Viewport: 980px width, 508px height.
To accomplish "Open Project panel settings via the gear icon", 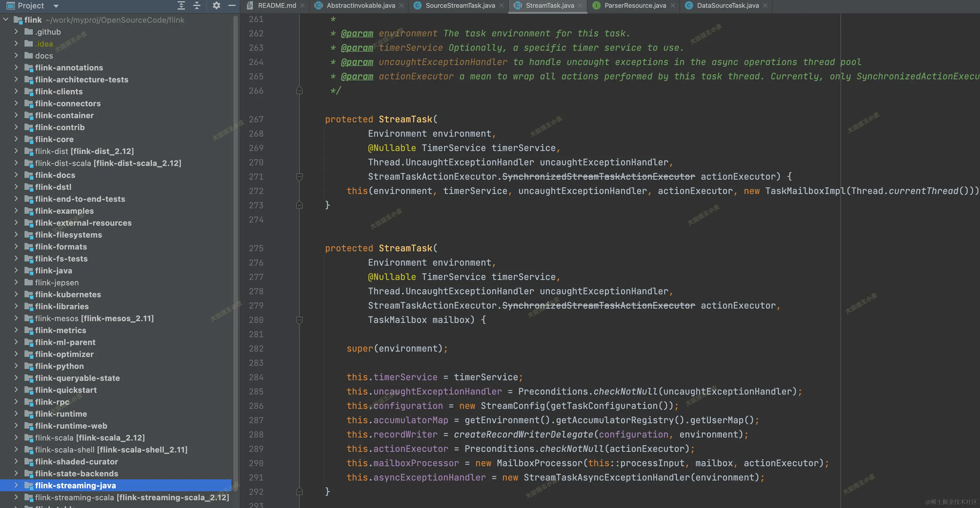I will point(216,5).
